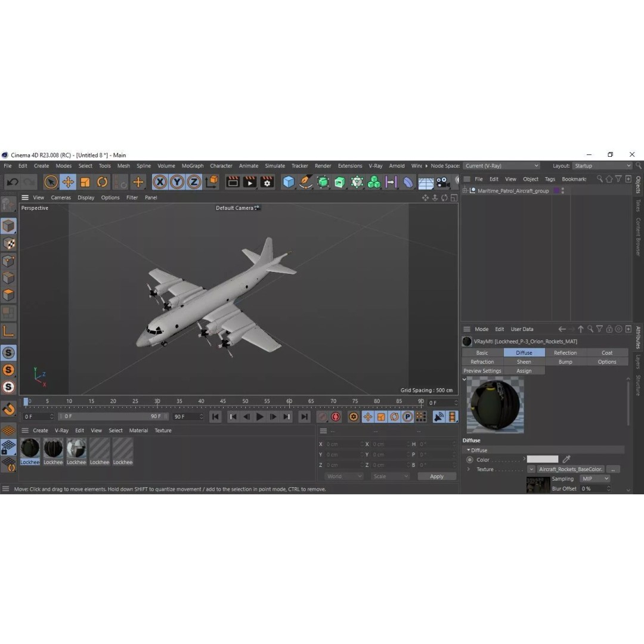The height and width of the screenshot is (644, 644).
Task: Pick color with eyedropper icon
Action: (x=566, y=459)
